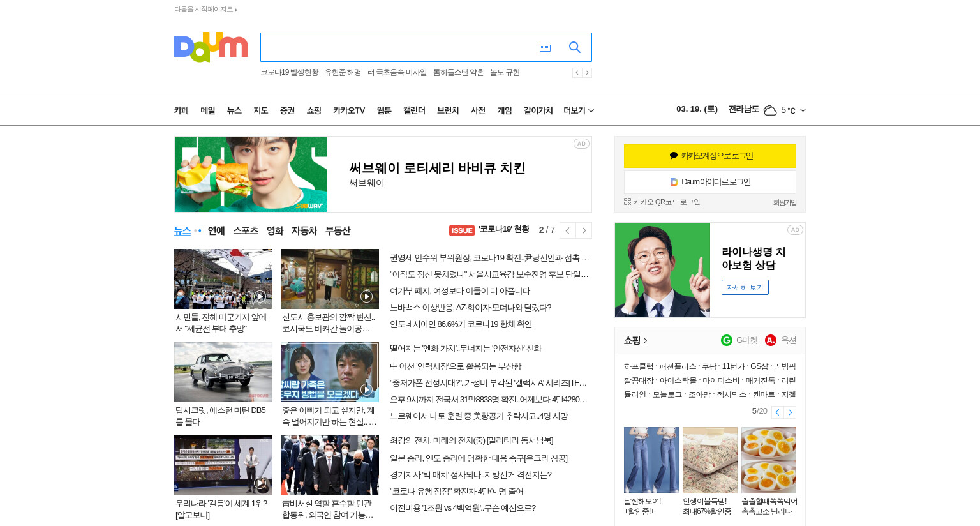Log in with Daum아이디
Screen dimensions: 980x526
point(710,182)
